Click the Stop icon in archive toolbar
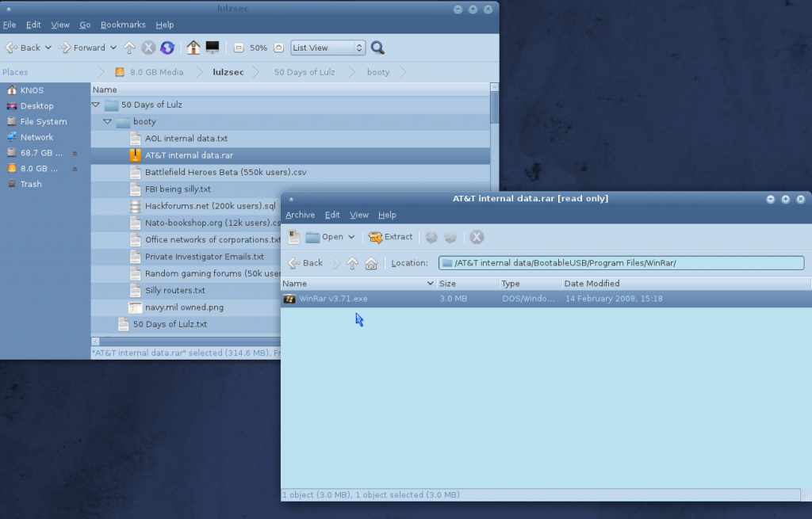This screenshot has width=812, height=519. click(x=477, y=237)
